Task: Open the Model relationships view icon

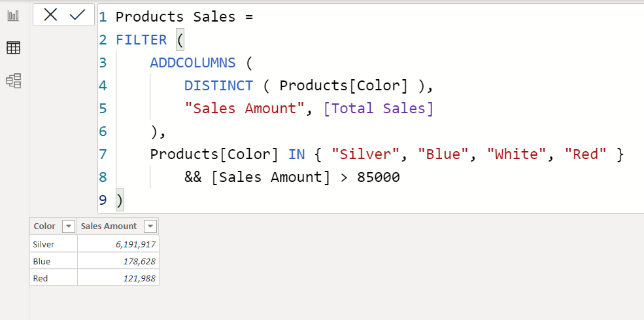Action: click(x=14, y=80)
